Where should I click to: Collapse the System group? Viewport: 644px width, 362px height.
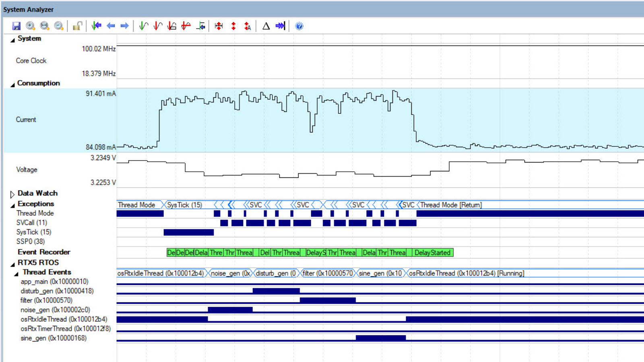point(12,39)
